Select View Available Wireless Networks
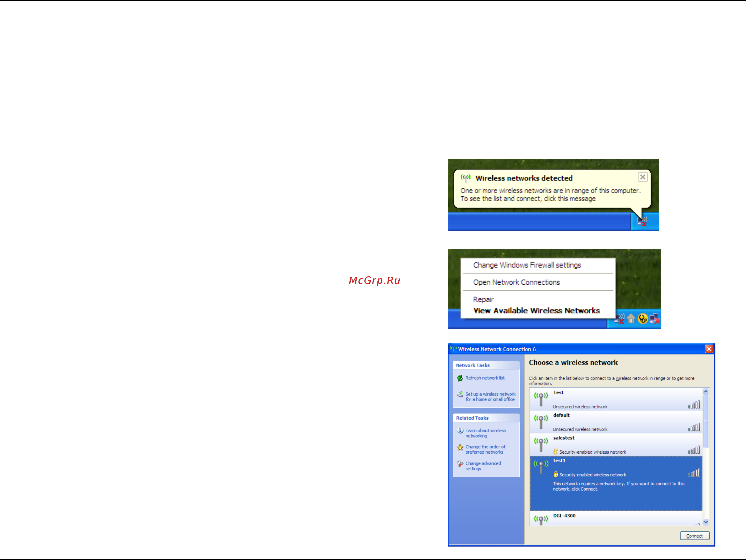 pos(536,311)
